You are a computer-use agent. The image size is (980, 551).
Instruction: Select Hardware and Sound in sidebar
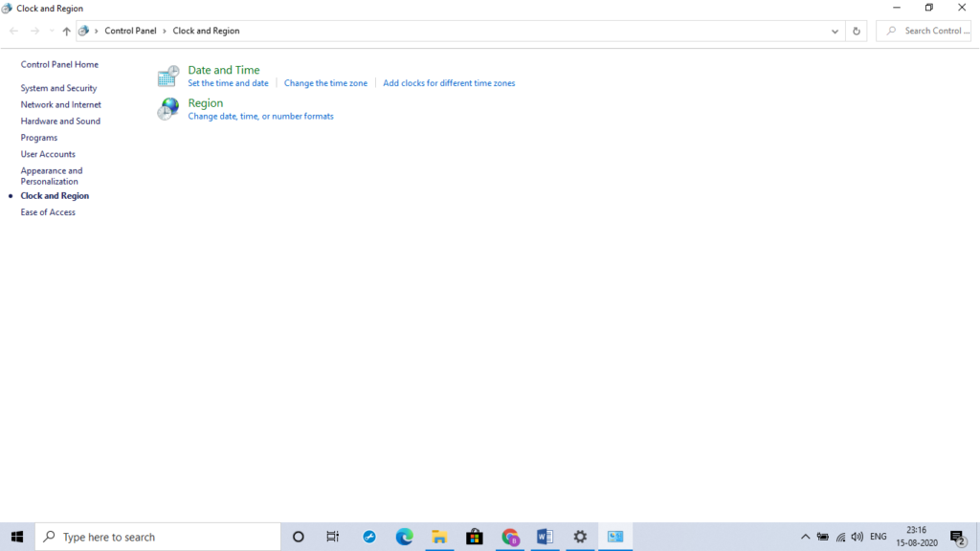click(x=60, y=121)
